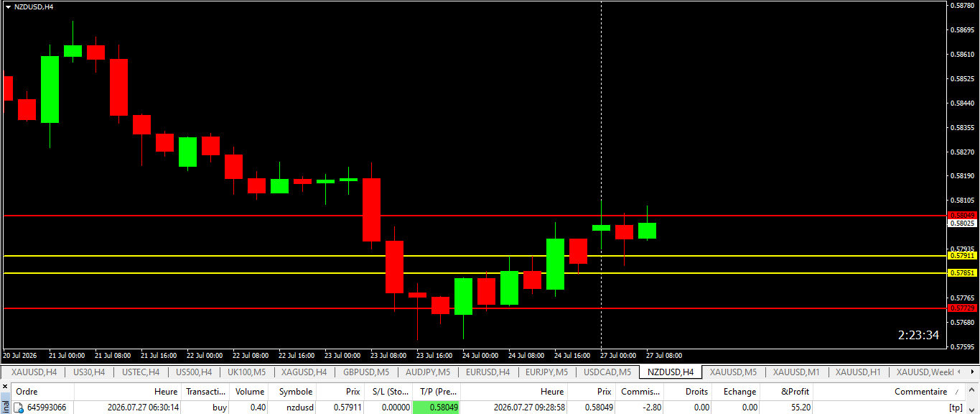Click the red 0.57729 price level label
Screen dimensions: 980x414
(962, 308)
